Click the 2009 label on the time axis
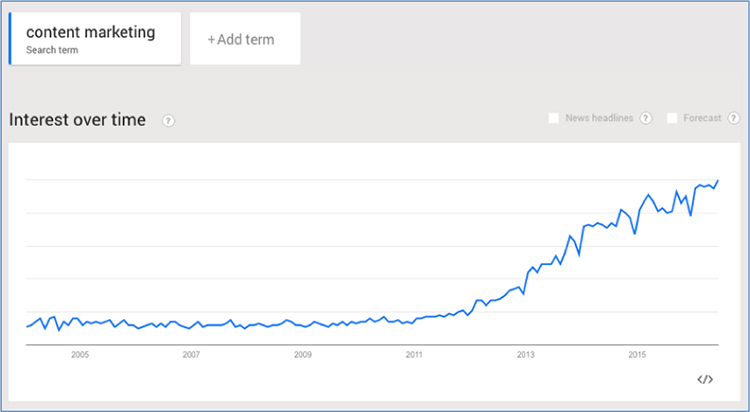The image size is (750, 412). [303, 355]
